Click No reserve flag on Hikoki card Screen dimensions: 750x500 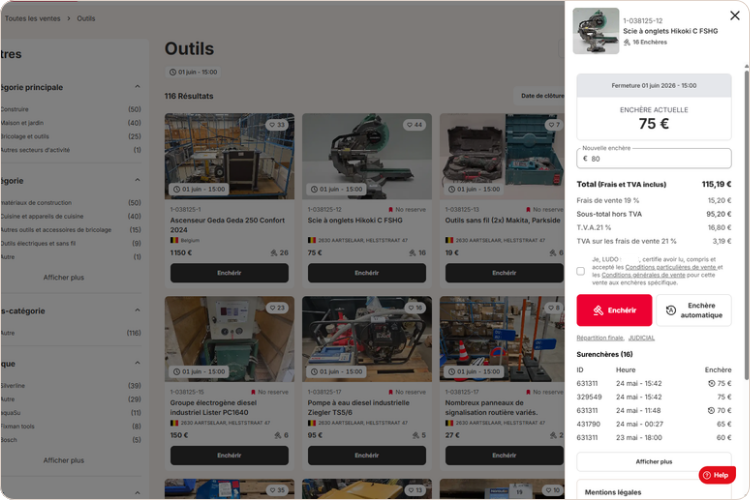tap(391, 210)
